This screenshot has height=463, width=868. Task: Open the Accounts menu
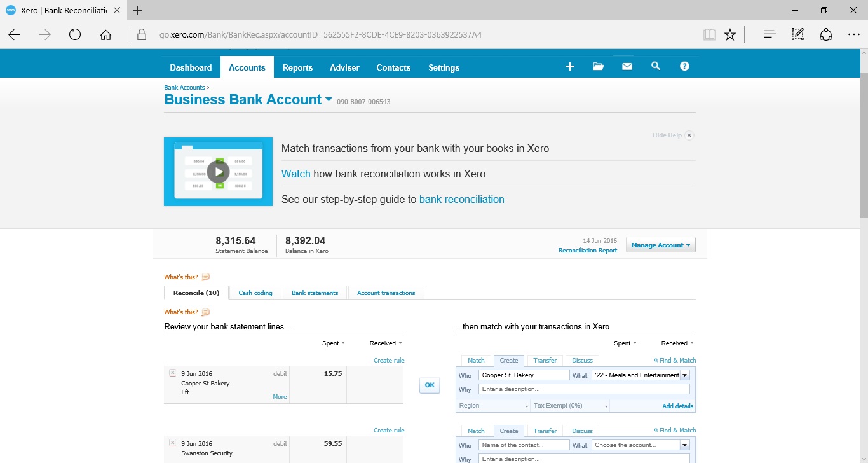(x=247, y=67)
